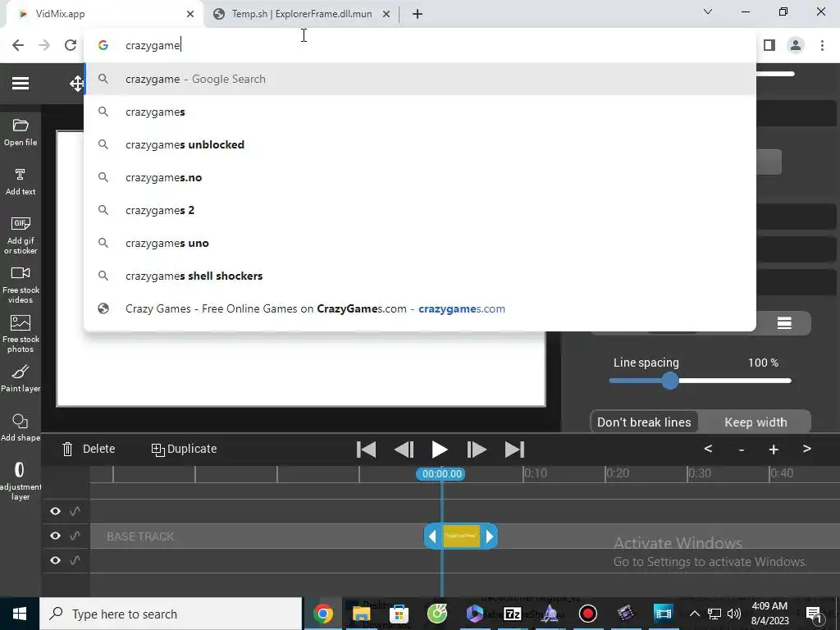
Task: Select the yellow clip on BASE TRACK
Action: click(x=461, y=536)
